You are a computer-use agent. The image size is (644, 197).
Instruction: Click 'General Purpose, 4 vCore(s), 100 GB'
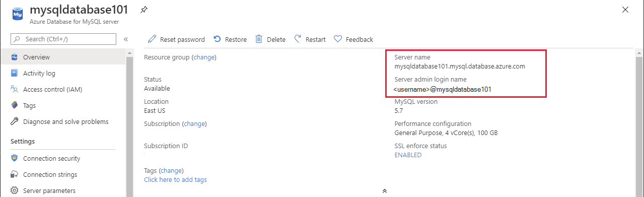pos(446,133)
